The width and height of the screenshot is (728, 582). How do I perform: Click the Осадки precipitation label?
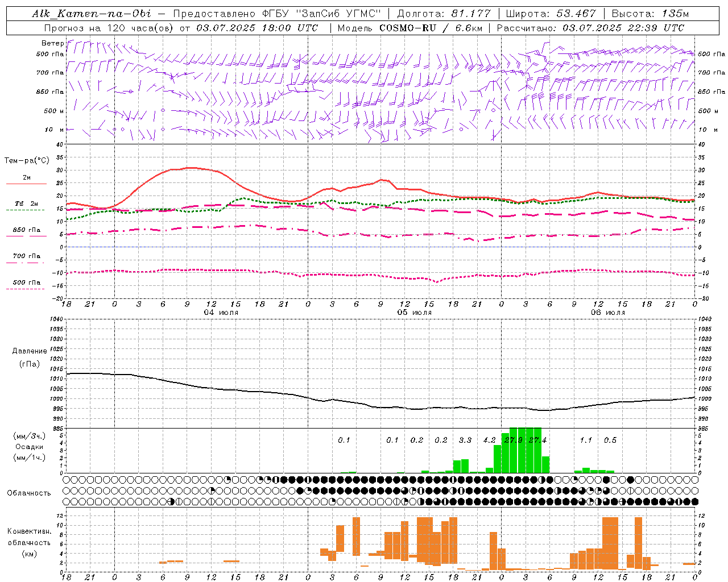click(30, 447)
